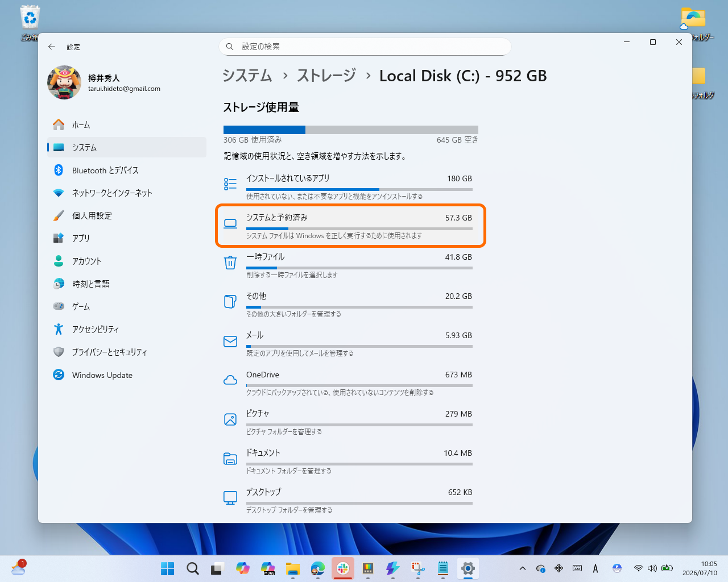The width and height of the screenshot is (728, 582).
Task: Open Snipping Tool from the taskbar
Action: tap(418, 568)
